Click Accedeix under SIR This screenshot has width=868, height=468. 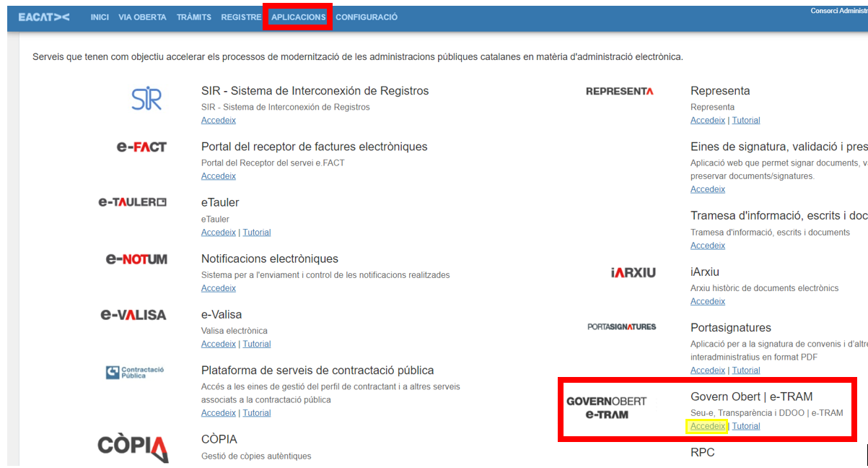point(219,121)
